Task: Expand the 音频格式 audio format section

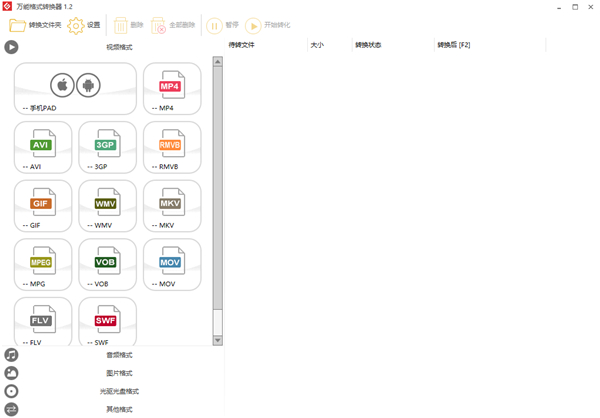Action: pyautogui.click(x=119, y=355)
